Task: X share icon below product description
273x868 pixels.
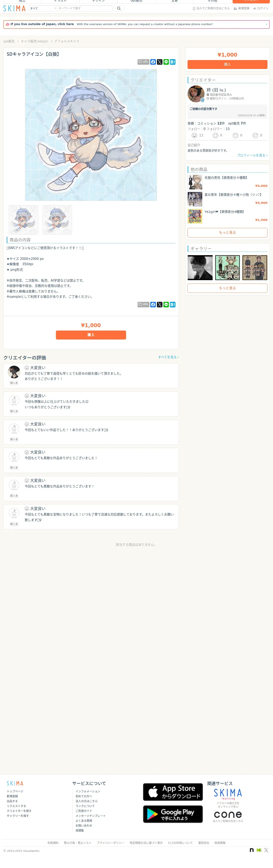Action: pos(159,305)
